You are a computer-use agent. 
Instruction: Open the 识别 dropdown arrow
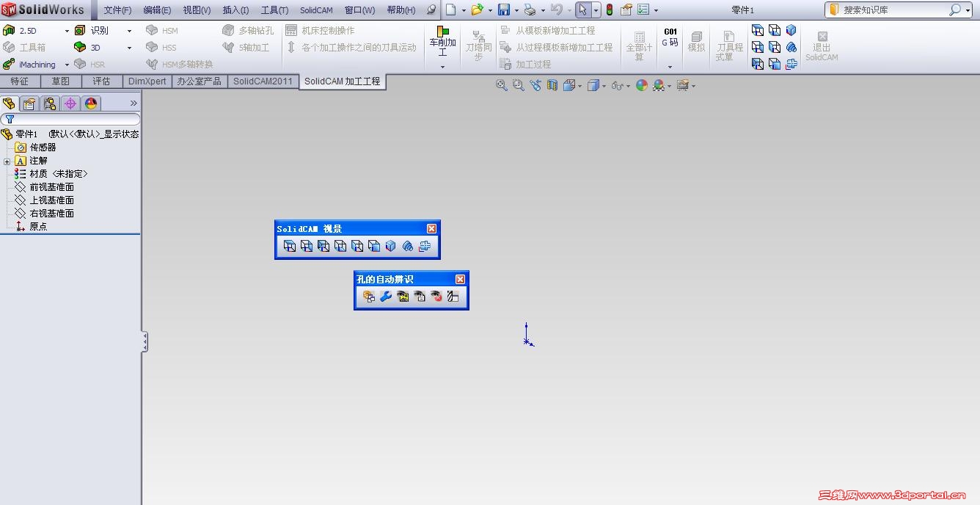[x=130, y=31]
